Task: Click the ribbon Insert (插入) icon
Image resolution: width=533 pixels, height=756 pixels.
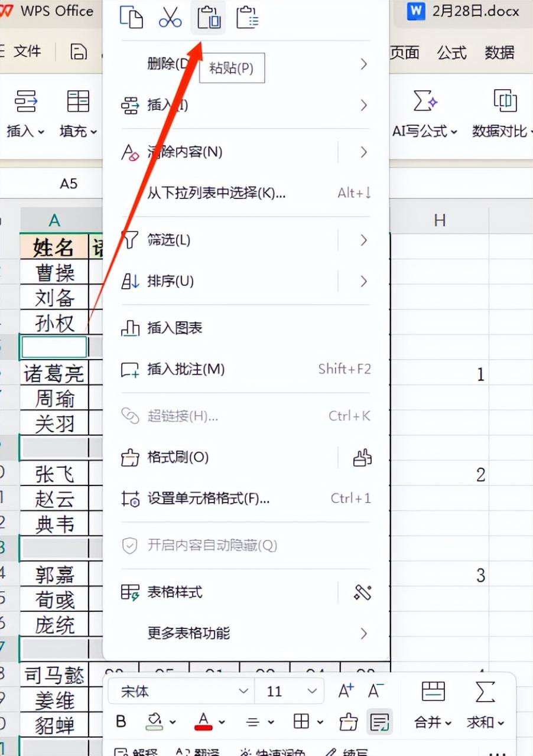Action: pos(26,101)
